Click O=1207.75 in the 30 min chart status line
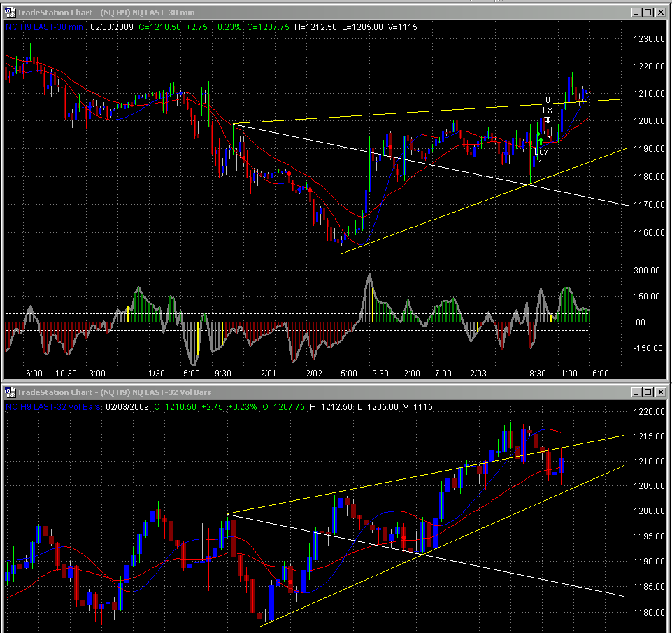 point(269,27)
